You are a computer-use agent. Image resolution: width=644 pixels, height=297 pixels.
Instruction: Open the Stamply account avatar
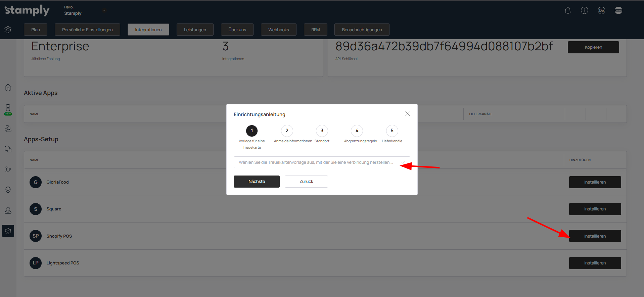pyautogui.click(x=618, y=10)
